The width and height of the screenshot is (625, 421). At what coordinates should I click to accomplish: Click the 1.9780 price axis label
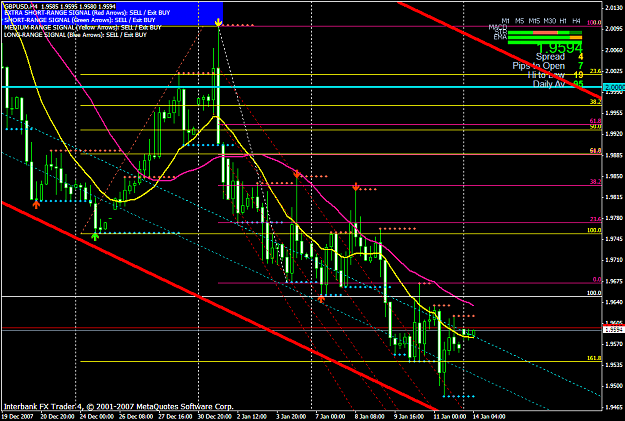(614, 218)
